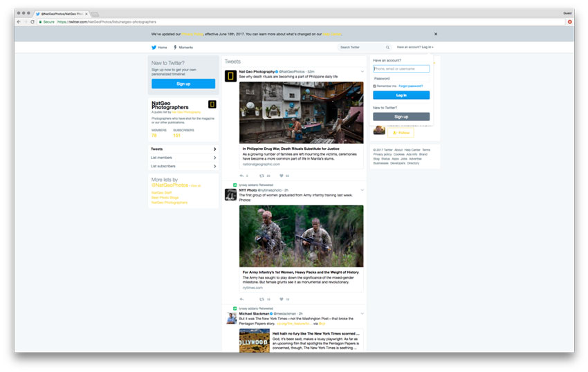
Task: Open the Nat Geo Photography profile name link
Action: click(257, 72)
